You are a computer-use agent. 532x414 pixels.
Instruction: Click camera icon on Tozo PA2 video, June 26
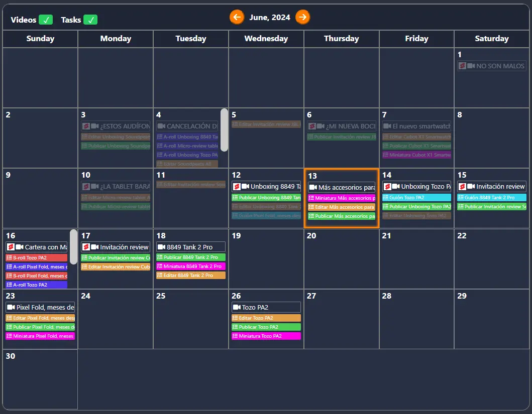pyautogui.click(x=236, y=307)
